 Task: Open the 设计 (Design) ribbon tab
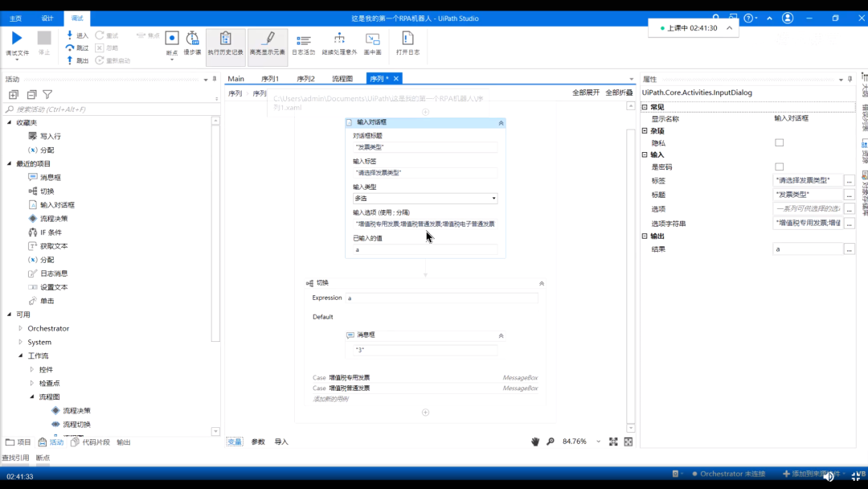coord(47,18)
